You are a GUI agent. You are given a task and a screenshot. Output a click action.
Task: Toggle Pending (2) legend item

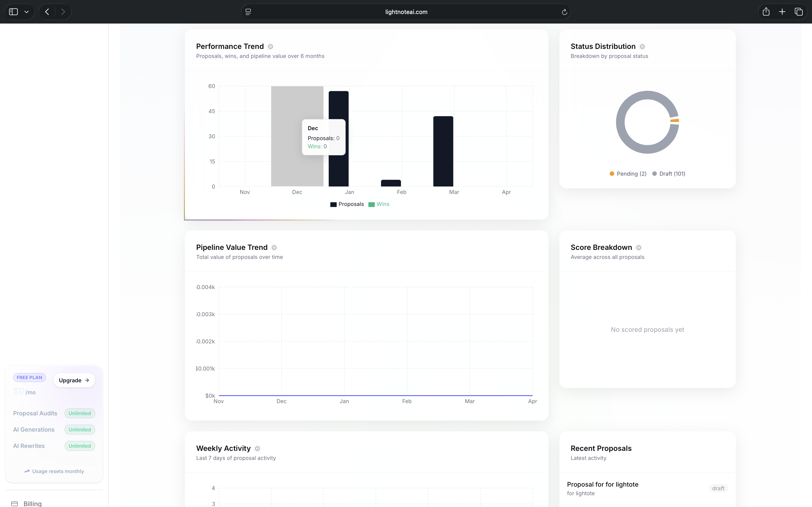(628, 174)
